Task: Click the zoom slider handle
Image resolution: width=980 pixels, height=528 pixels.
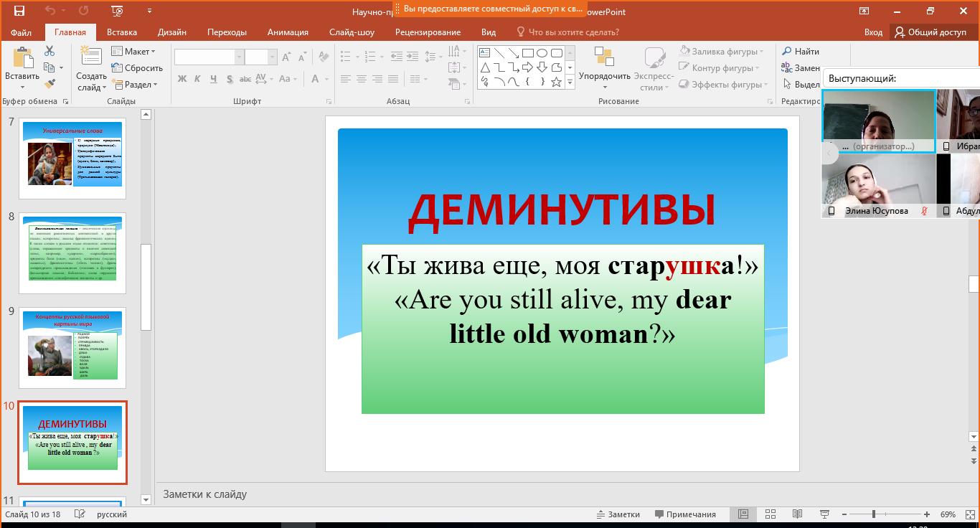Action: (x=873, y=514)
